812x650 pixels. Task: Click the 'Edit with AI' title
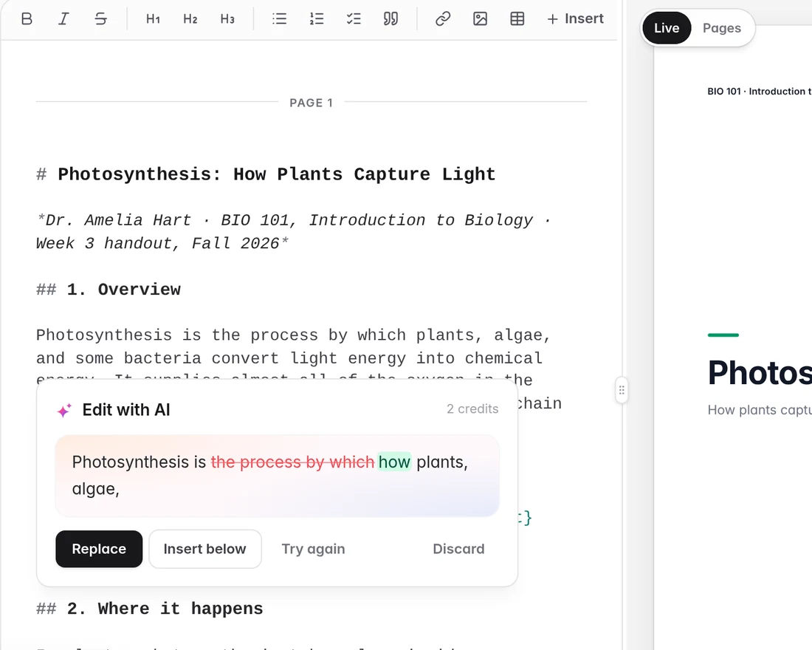tap(126, 410)
